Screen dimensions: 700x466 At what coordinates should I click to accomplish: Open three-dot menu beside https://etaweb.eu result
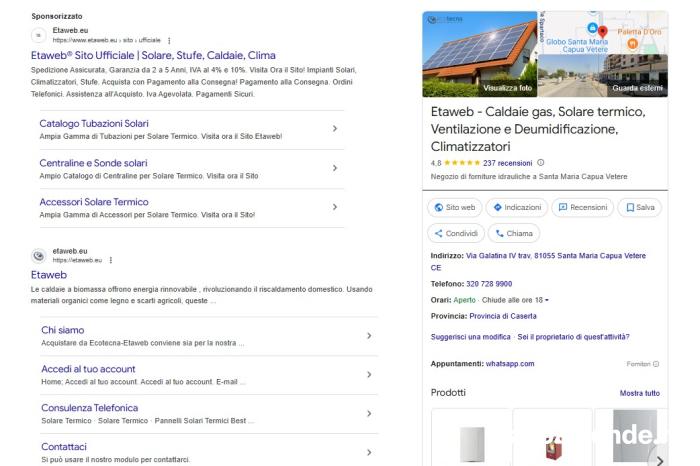111,260
